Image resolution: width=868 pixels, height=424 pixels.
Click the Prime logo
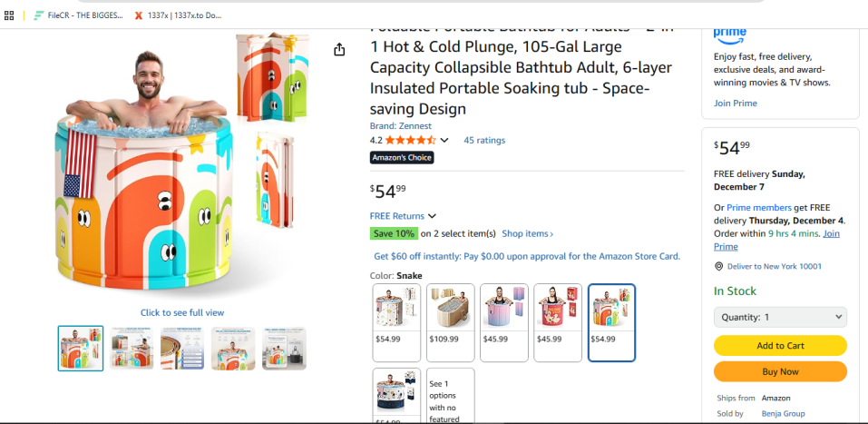coord(730,35)
